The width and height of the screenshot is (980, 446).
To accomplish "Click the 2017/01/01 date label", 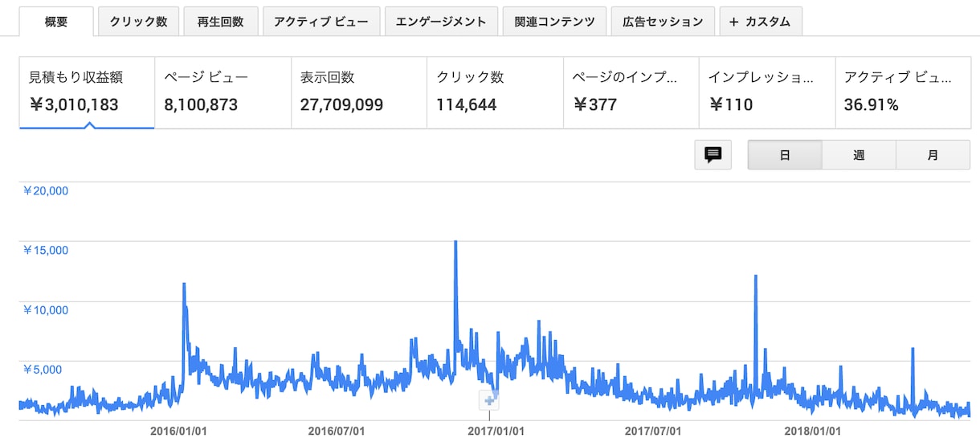I will tap(496, 431).
